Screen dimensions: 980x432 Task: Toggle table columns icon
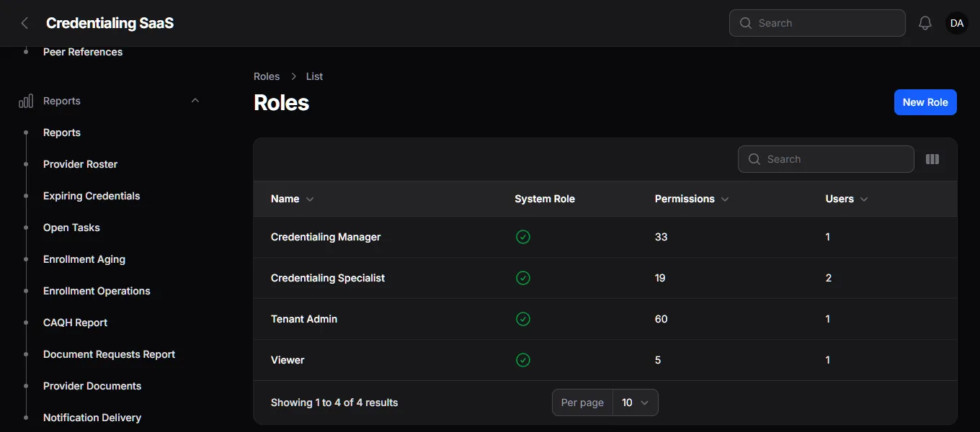click(x=932, y=159)
